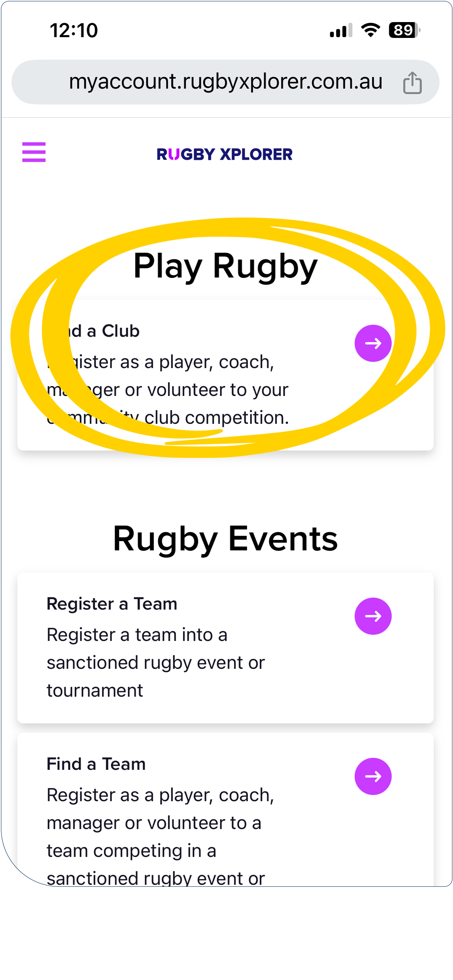Open the Register a Team heading link

point(112,604)
